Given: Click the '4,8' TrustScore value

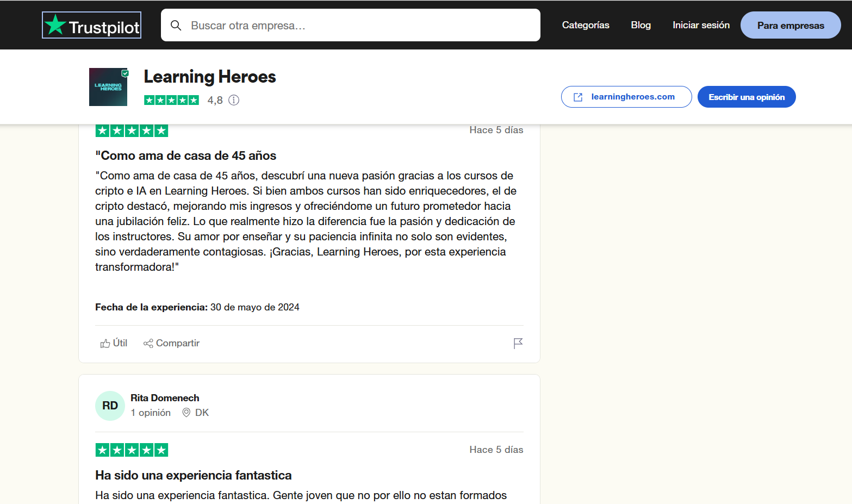Looking at the screenshot, I should pyautogui.click(x=215, y=100).
